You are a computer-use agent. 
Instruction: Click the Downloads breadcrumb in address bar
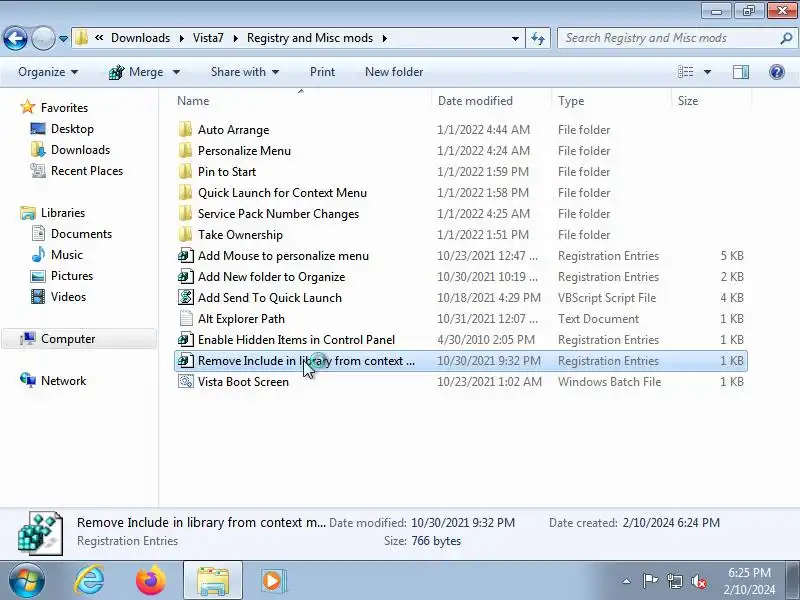[x=140, y=38]
